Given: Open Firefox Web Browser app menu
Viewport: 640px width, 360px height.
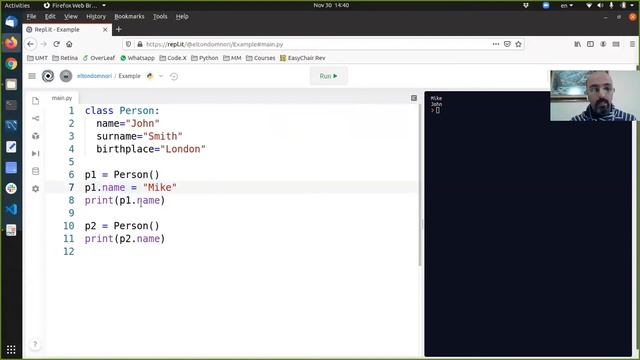Looking at the screenshot, I should click(x=75, y=5).
